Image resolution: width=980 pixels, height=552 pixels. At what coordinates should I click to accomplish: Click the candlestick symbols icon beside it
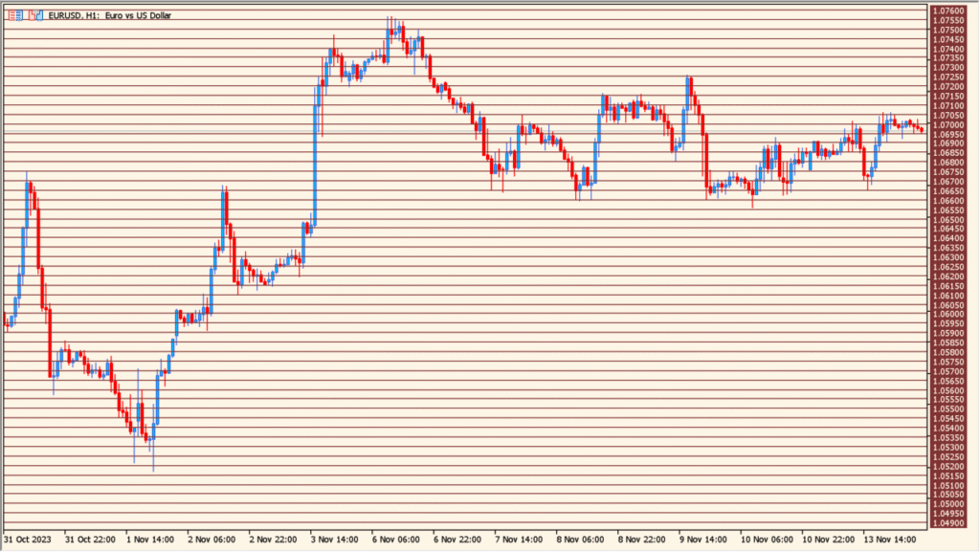35,14
